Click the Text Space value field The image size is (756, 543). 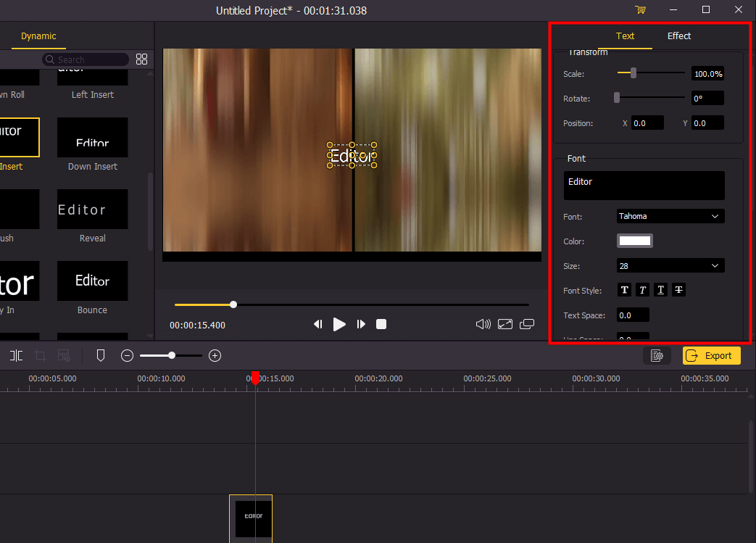[x=633, y=315]
